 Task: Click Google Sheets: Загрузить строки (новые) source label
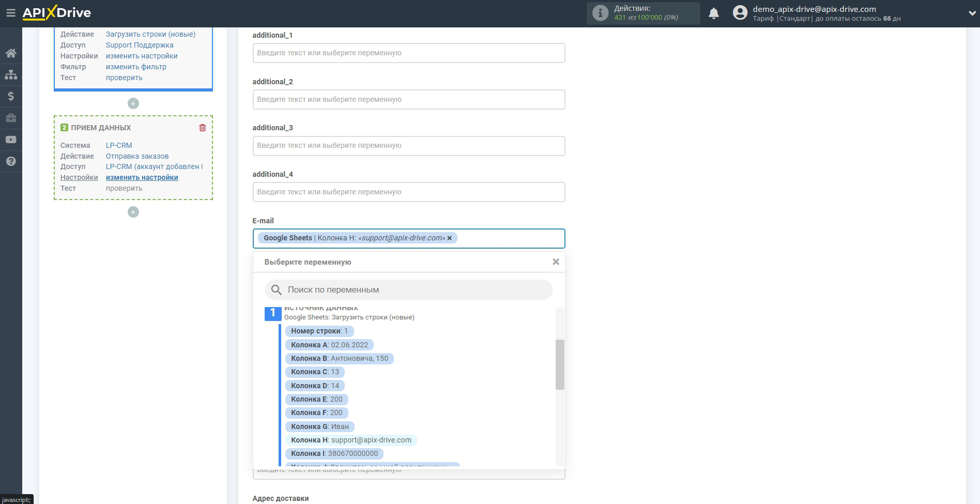click(x=349, y=317)
